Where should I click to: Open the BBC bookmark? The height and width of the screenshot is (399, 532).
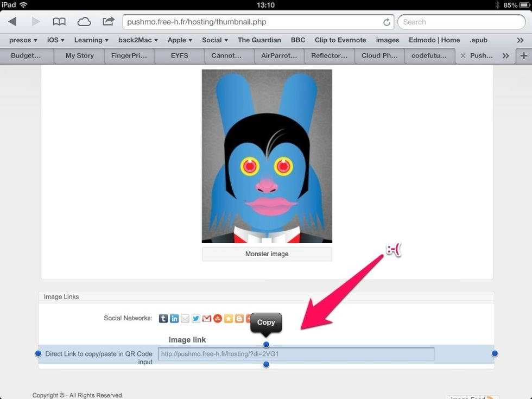click(298, 40)
